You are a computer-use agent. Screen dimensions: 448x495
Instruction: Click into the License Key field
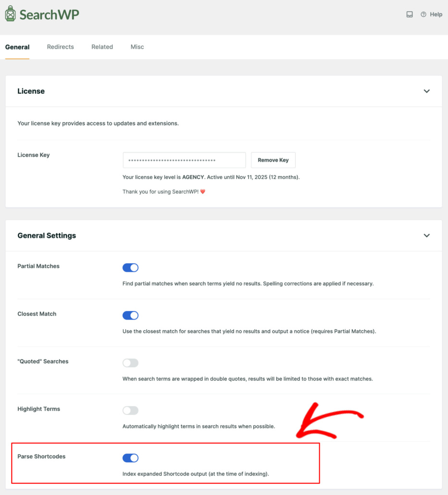(184, 160)
